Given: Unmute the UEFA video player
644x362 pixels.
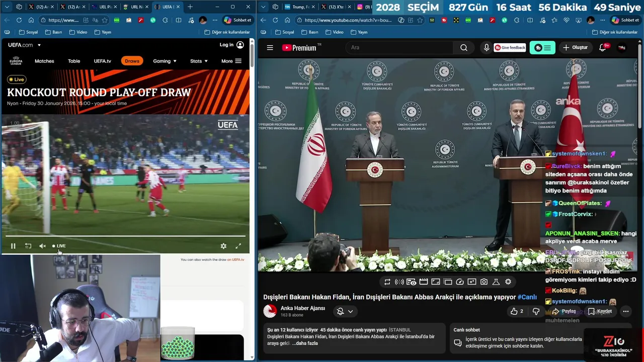Looking at the screenshot, I should 43,246.
